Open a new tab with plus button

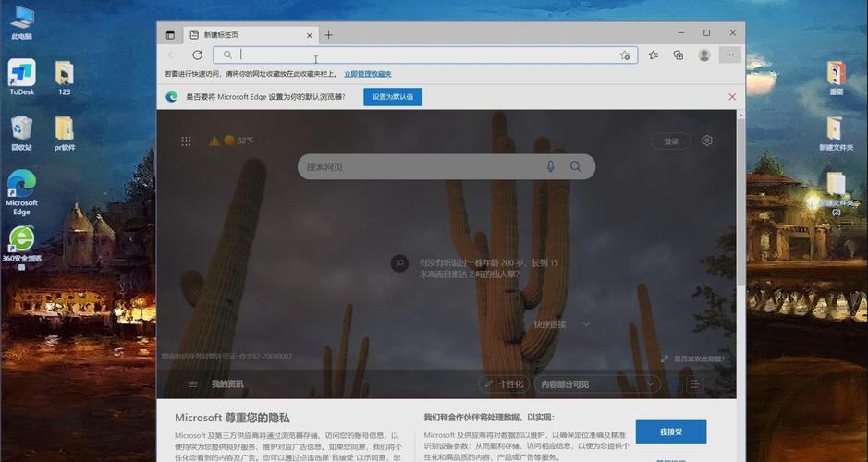328,35
